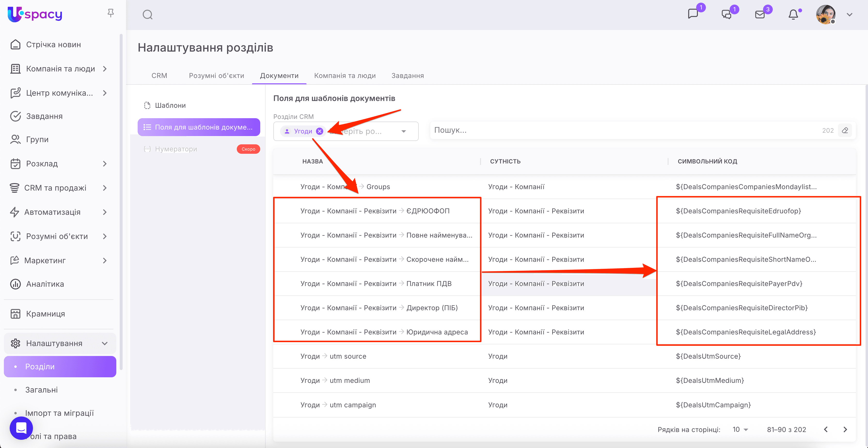This screenshot has width=868, height=448.
Task: Open the rows per page dropdown
Action: click(740, 429)
